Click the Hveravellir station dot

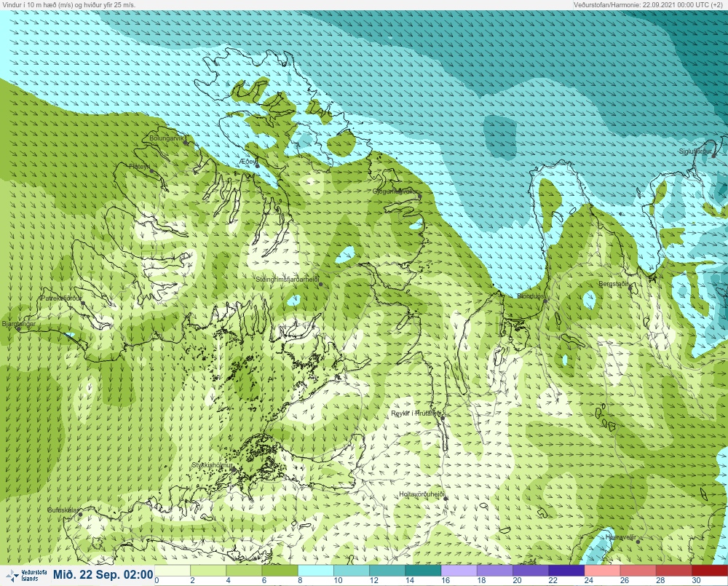pyautogui.click(x=638, y=542)
